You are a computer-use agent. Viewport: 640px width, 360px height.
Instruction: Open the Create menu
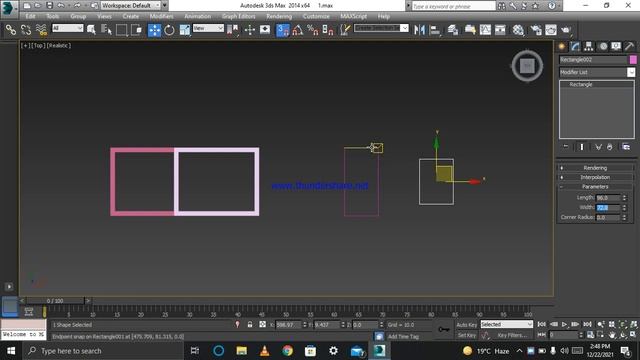click(131, 16)
